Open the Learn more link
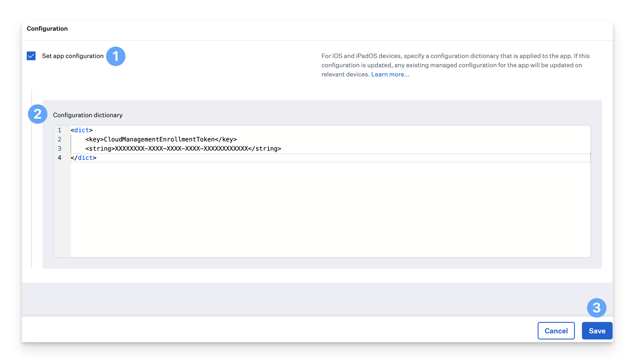Screen dimensions: 635x364 pyautogui.click(x=390, y=74)
